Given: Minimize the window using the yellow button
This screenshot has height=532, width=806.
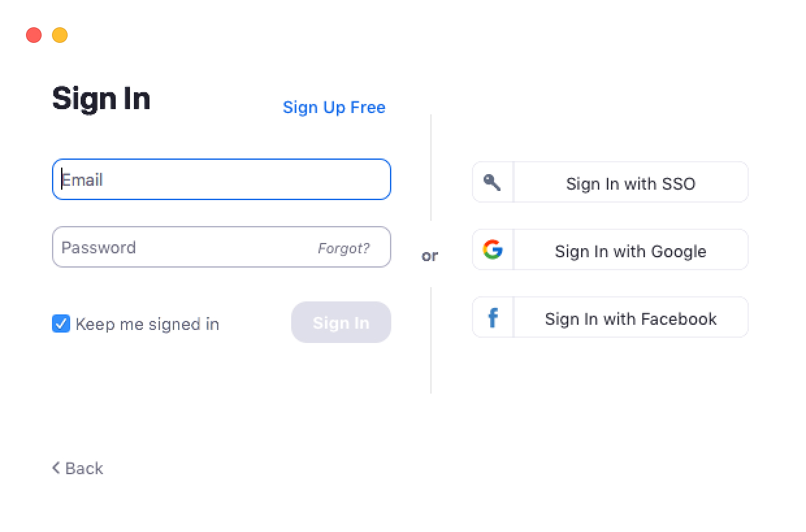Looking at the screenshot, I should pos(60,35).
